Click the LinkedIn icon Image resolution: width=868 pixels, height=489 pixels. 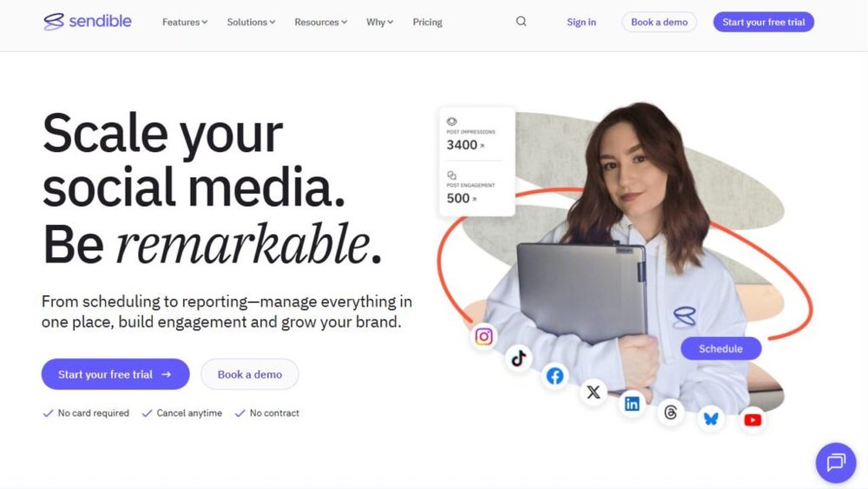click(x=632, y=404)
